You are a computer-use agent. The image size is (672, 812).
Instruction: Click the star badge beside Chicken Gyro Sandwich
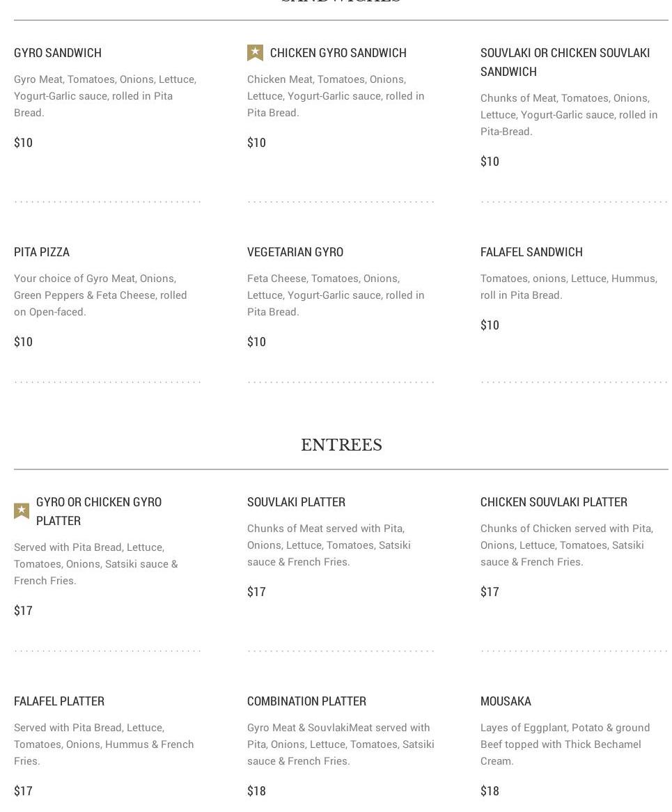(x=255, y=53)
